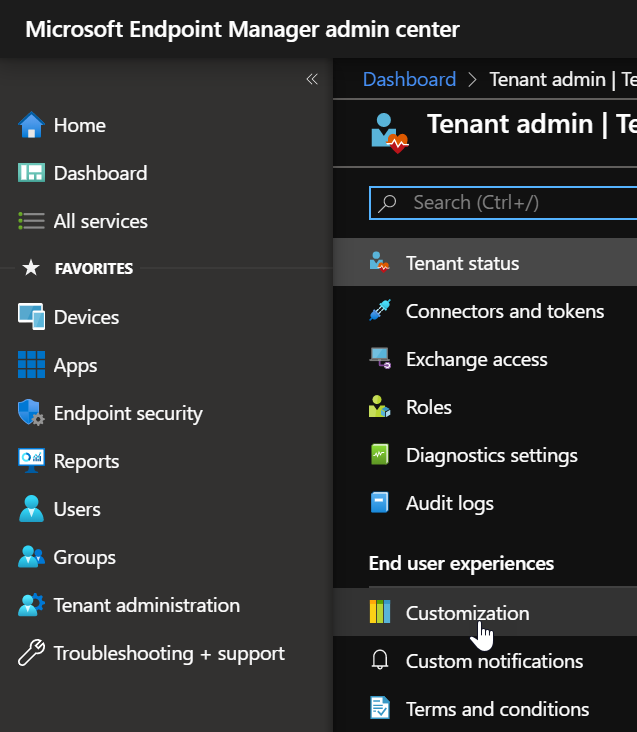Select Tenant administration in sidebar
637x732 pixels.
146,605
